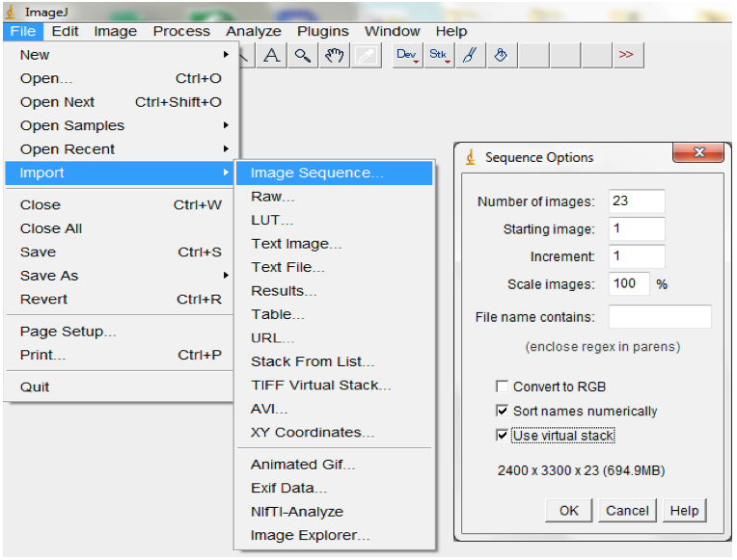737x560 pixels.
Task: Uncheck Sort names numerically
Action: point(502,411)
